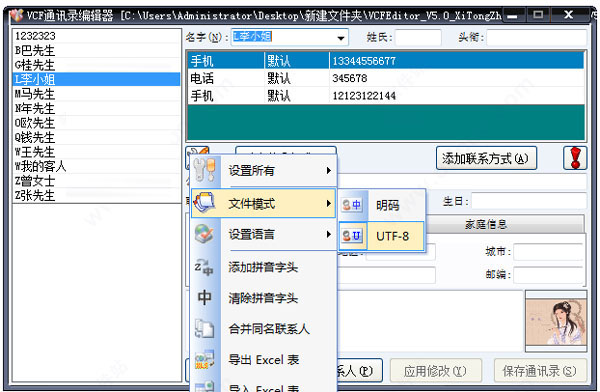The height and width of the screenshot is (392, 600).
Task: Expand the 文件模式 submenu arrow
Action: [328, 203]
